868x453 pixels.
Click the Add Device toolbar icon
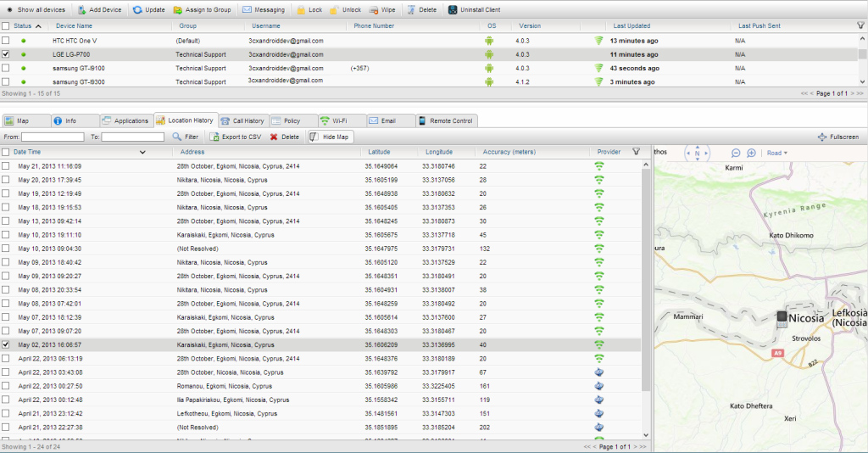point(81,10)
